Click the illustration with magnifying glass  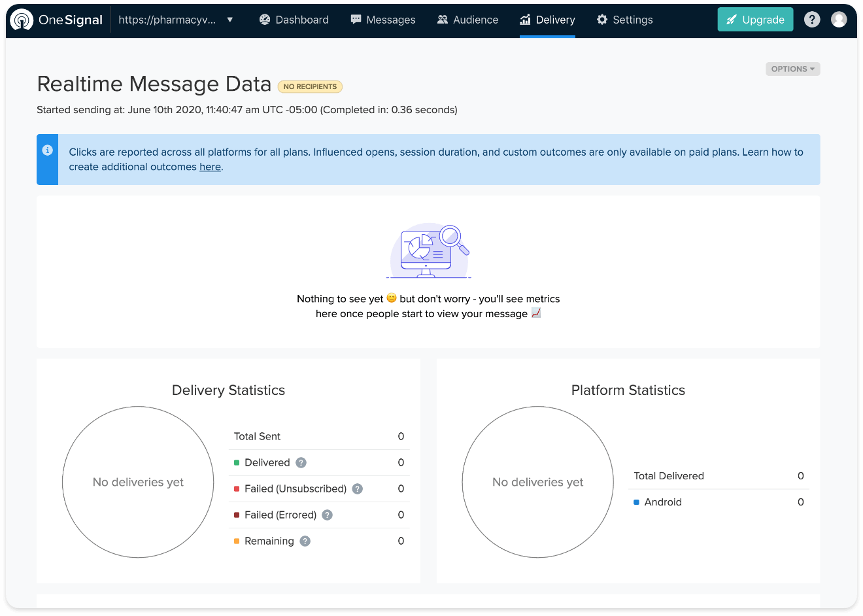point(429,252)
